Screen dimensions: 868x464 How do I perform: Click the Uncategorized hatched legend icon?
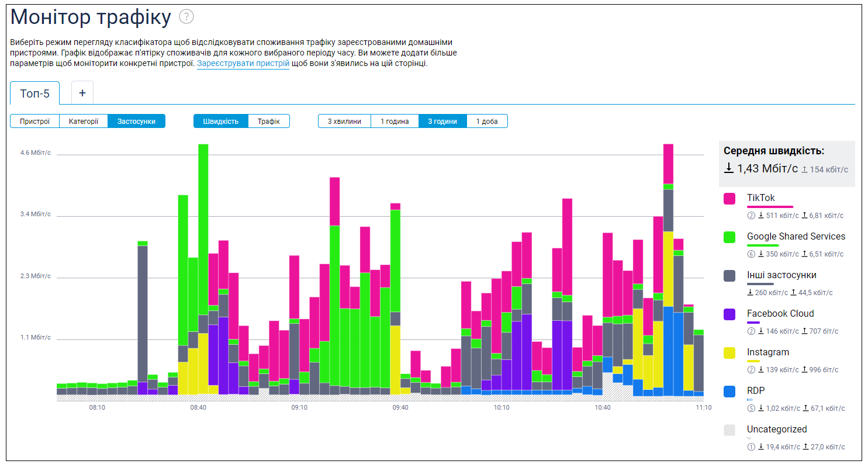(x=729, y=430)
